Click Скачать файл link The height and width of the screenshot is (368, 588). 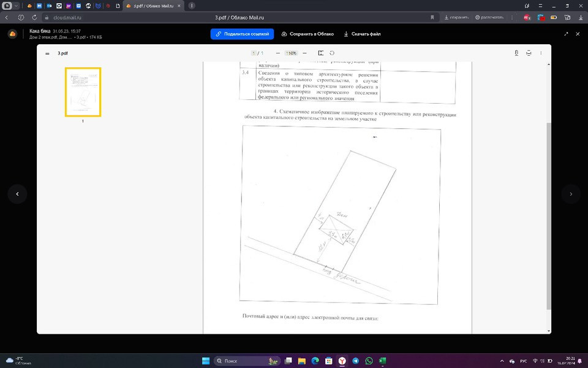[x=362, y=34]
